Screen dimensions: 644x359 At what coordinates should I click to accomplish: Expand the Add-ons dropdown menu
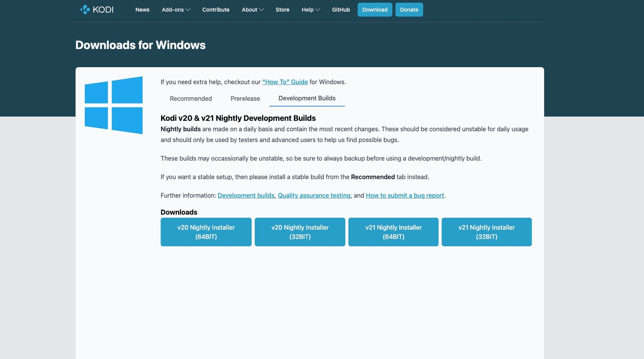coord(176,10)
